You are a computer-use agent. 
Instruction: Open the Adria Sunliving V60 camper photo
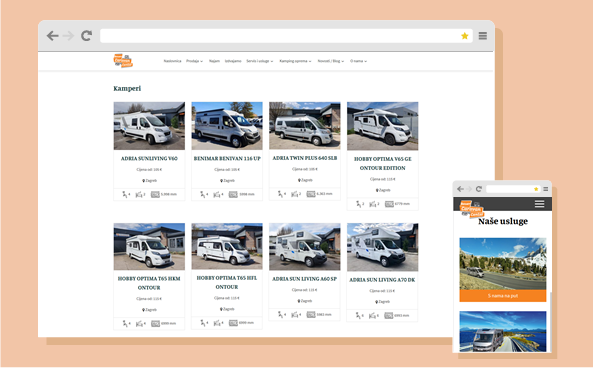[149, 126]
